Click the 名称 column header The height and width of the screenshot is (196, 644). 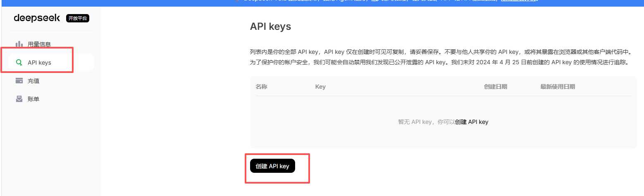[x=261, y=87]
